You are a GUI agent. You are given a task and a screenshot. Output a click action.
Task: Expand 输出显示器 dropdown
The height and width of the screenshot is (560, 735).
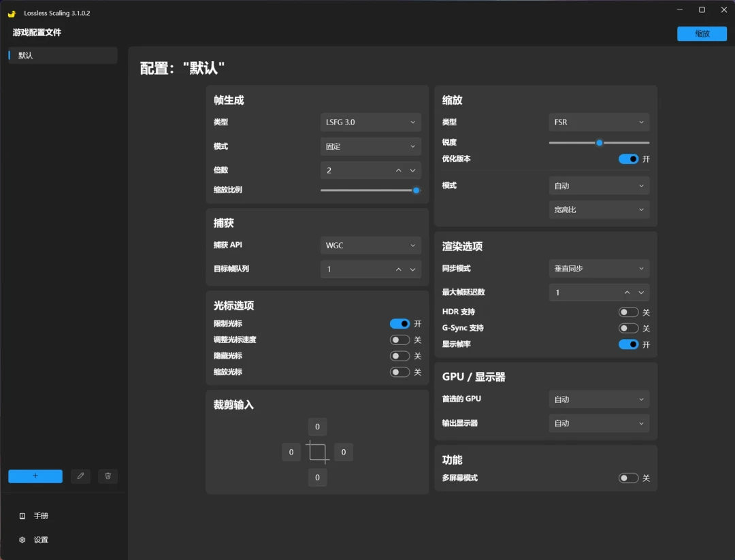599,423
